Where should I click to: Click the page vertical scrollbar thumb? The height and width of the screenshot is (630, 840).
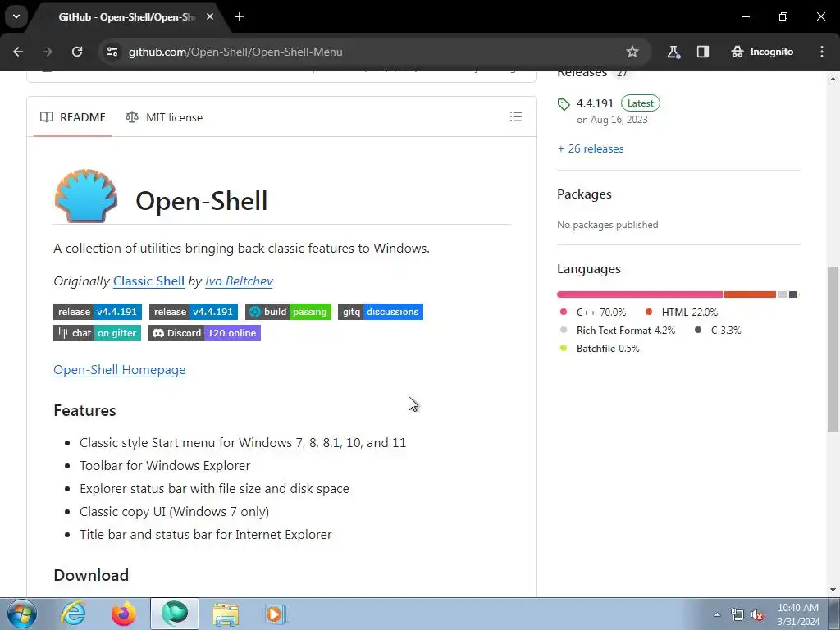(x=833, y=349)
